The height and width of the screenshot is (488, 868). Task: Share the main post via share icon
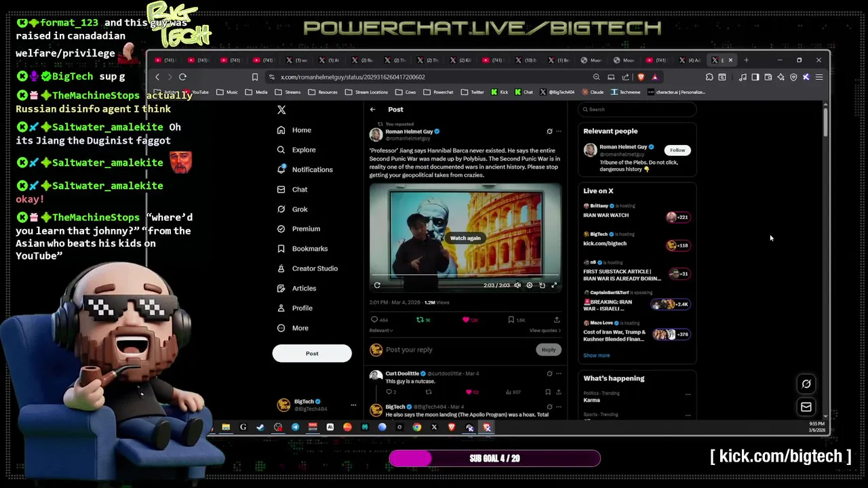click(557, 320)
